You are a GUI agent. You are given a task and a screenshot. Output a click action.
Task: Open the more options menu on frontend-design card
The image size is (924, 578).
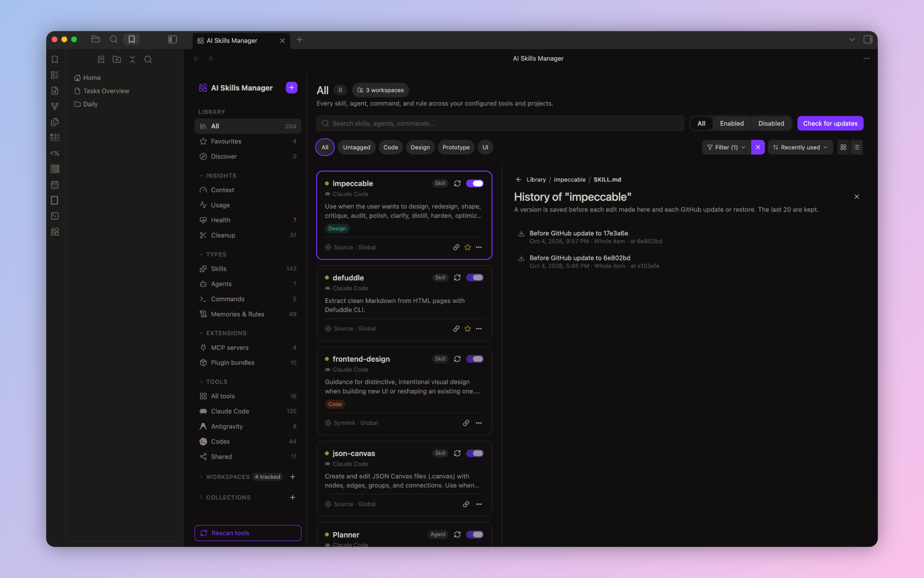[479, 423]
